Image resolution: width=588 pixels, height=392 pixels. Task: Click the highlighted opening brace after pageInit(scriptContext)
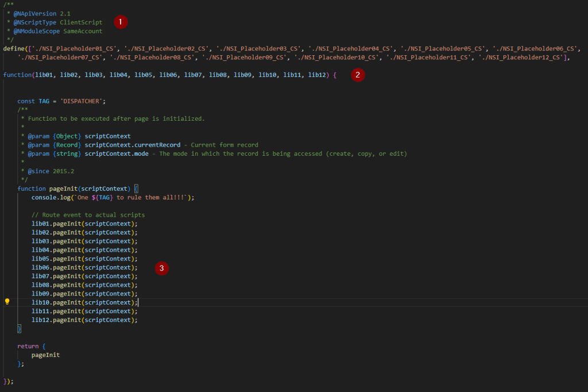click(x=136, y=189)
